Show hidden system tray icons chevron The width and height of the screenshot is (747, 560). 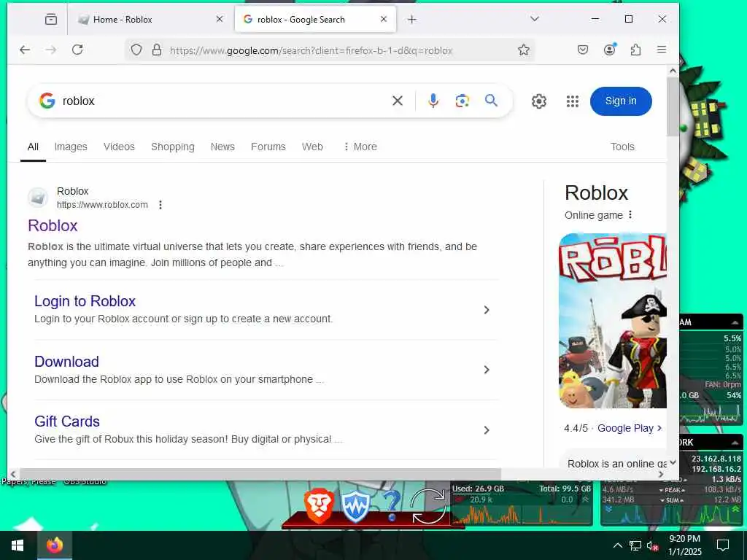tap(617, 545)
